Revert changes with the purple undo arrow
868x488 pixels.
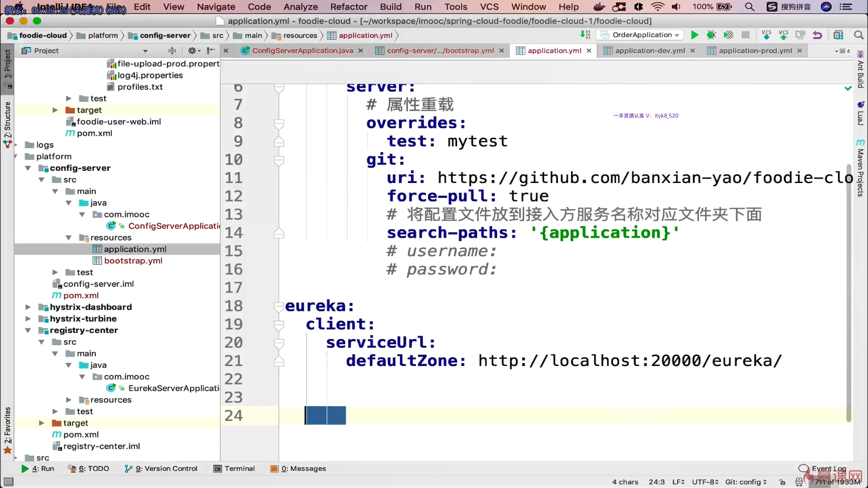(817, 35)
